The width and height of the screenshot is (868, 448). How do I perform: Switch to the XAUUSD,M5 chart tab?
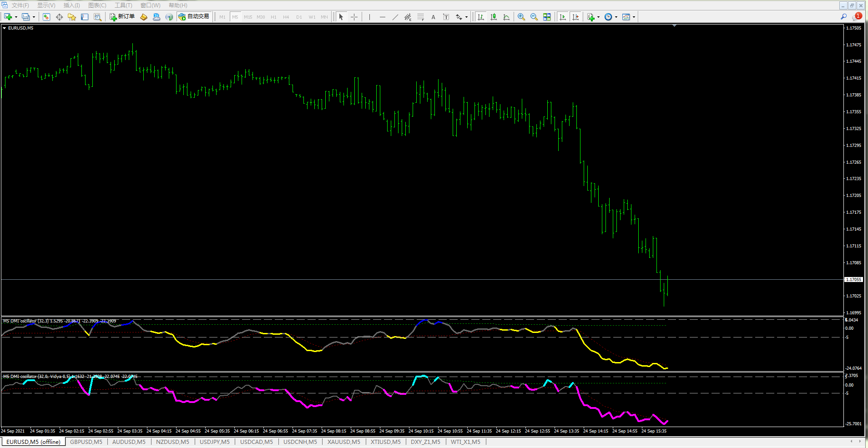pos(343,442)
